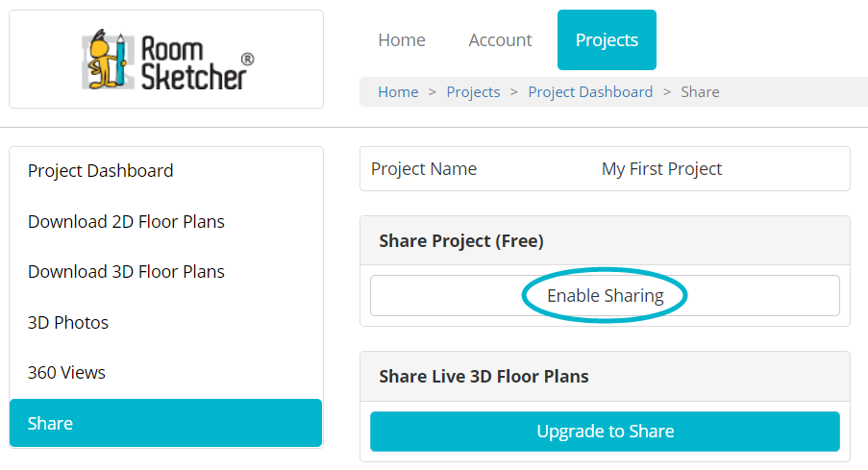Click the Enable Sharing button

point(605,296)
